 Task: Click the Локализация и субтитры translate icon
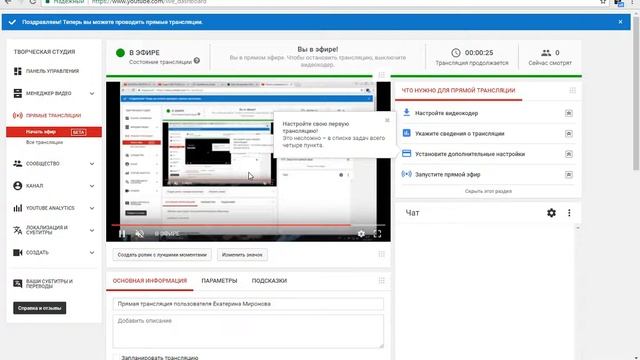(x=18, y=230)
